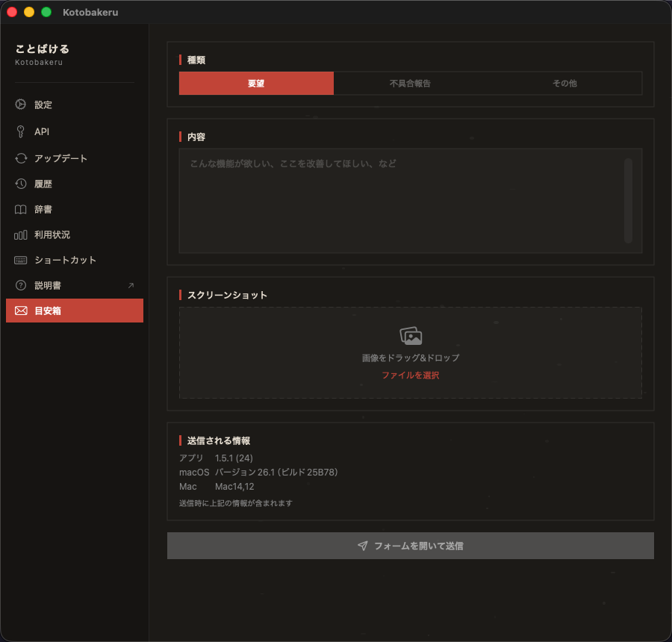This screenshot has height=642, width=672.
Task: Click the ファイルを選択 link
Action: click(x=411, y=375)
